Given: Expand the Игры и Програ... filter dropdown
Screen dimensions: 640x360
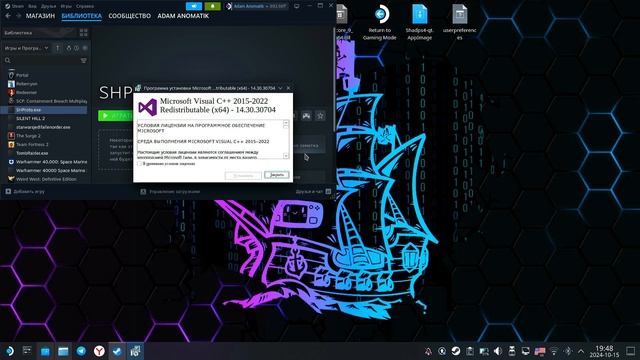Looking at the screenshot, I should [27, 48].
